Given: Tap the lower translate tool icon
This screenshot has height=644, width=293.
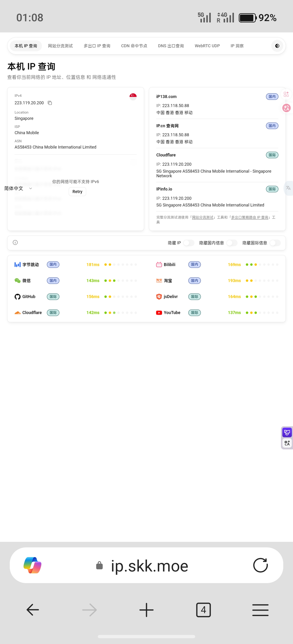Looking at the screenshot, I should coord(287,443).
